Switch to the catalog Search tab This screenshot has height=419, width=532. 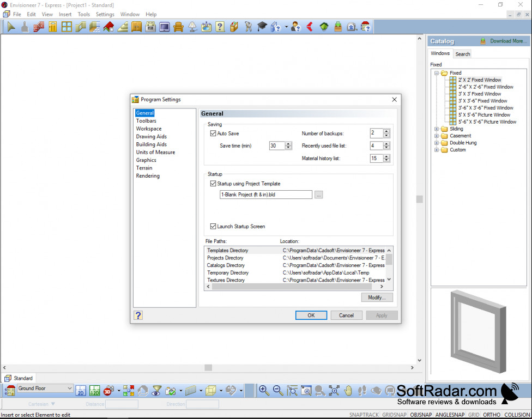[462, 54]
